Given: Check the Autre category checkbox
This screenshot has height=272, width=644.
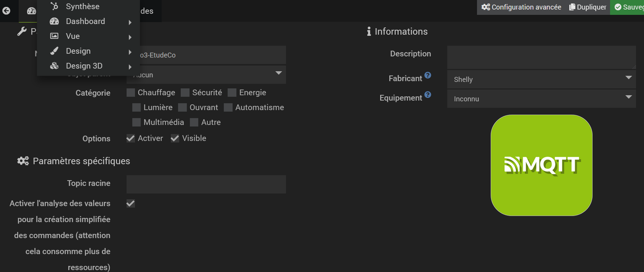Looking at the screenshot, I should point(194,122).
